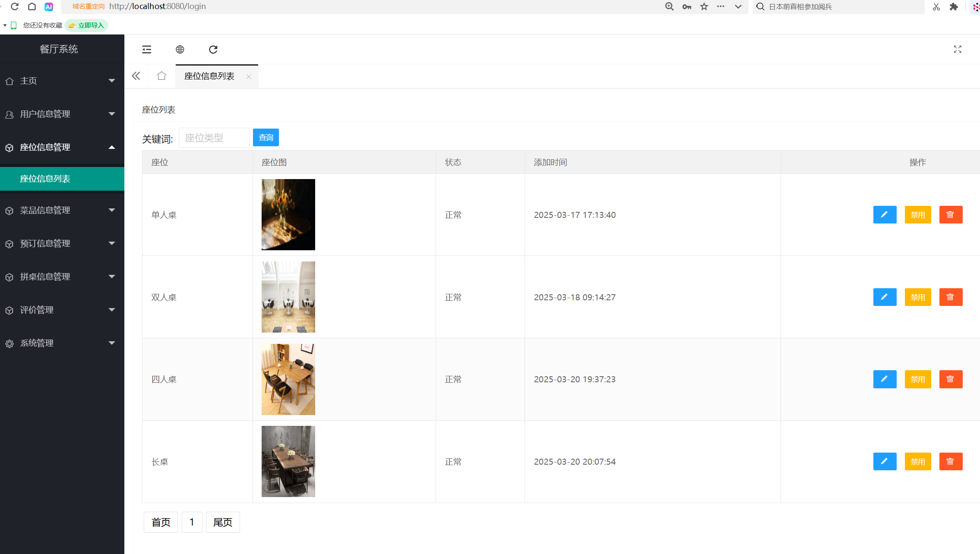Viewport: 980px width, 554px height.
Task: Edit the 单人桌 row with pencil icon
Action: coord(885,214)
